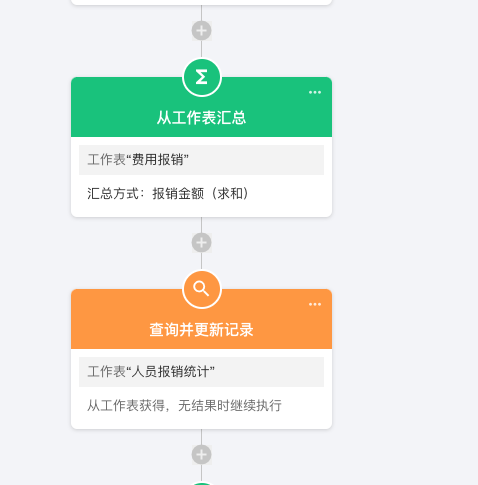Click the 从工作表获得，无结果时继续执行 text
Image resolution: width=478 pixels, height=485 pixels.
click(184, 405)
